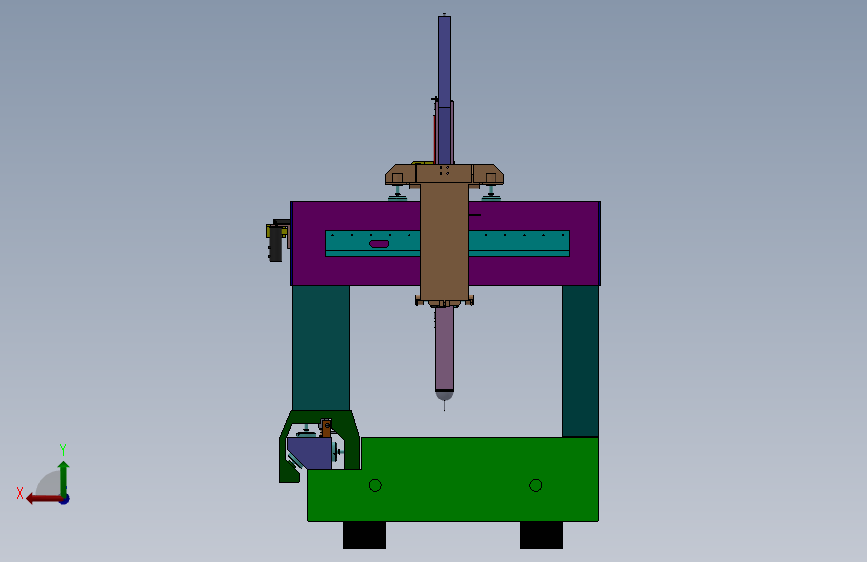The image size is (867, 562).
Task: Click the oval slot on the teal rail
Action: pyautogui.click(x=379, y=244)
